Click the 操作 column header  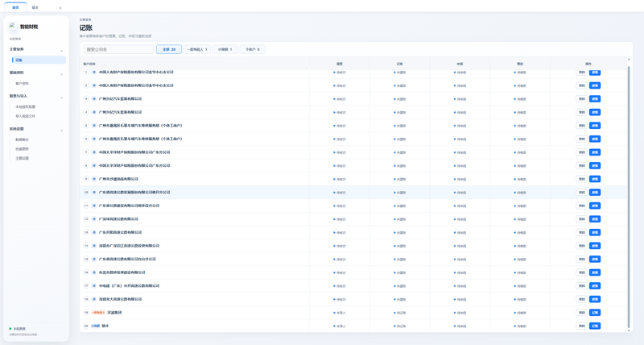[588, 64]
